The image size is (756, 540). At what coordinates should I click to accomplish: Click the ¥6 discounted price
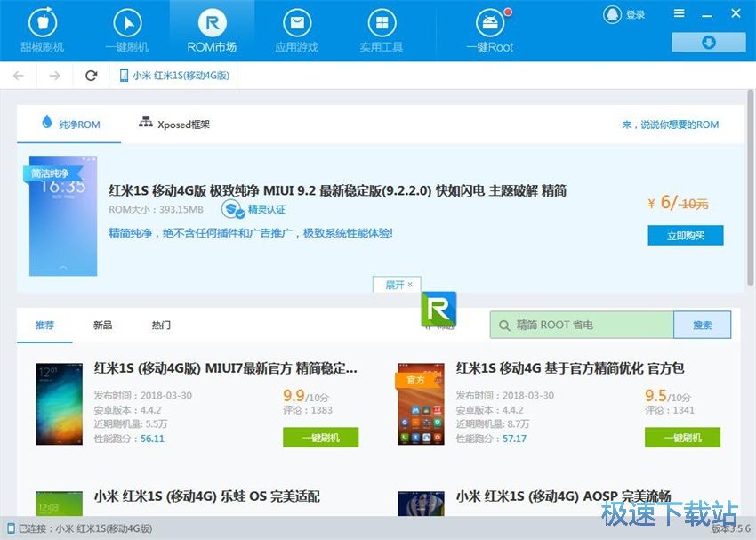663,203
